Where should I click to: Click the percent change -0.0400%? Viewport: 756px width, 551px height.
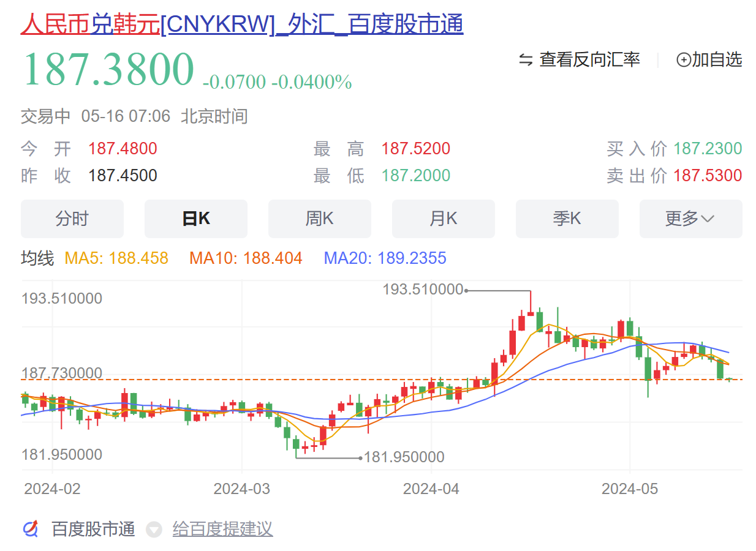coord(312,82)
